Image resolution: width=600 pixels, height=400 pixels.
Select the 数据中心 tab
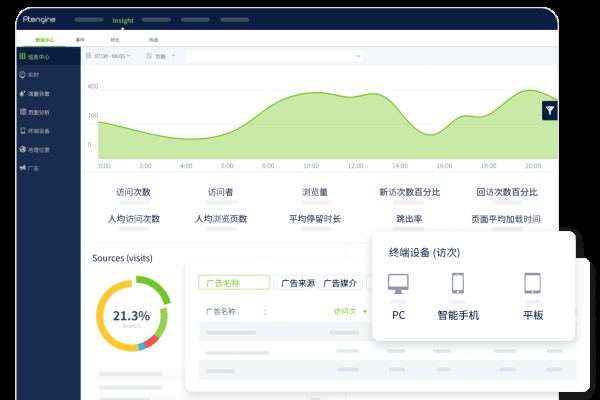(x=46, y=39)
